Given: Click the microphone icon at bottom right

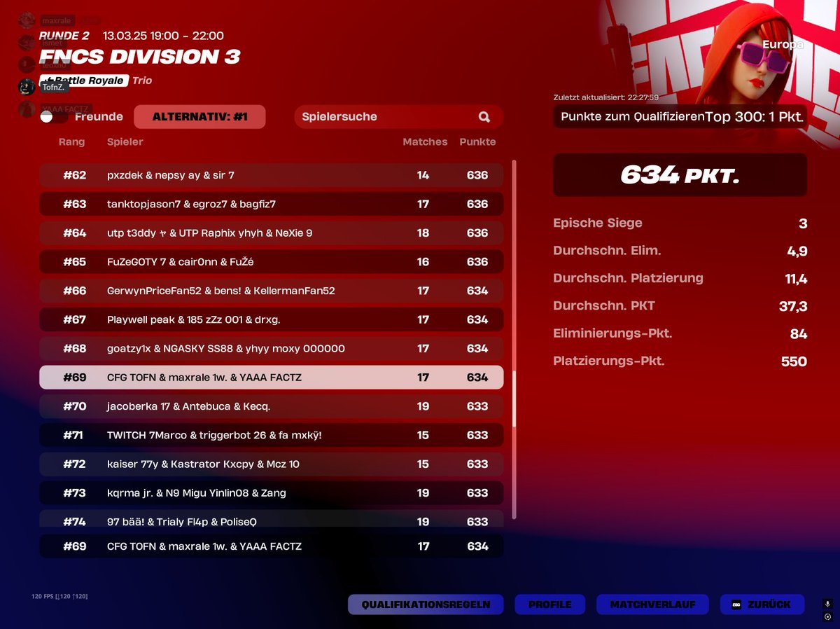Looking at the screenshot, I should click(828, 604).
